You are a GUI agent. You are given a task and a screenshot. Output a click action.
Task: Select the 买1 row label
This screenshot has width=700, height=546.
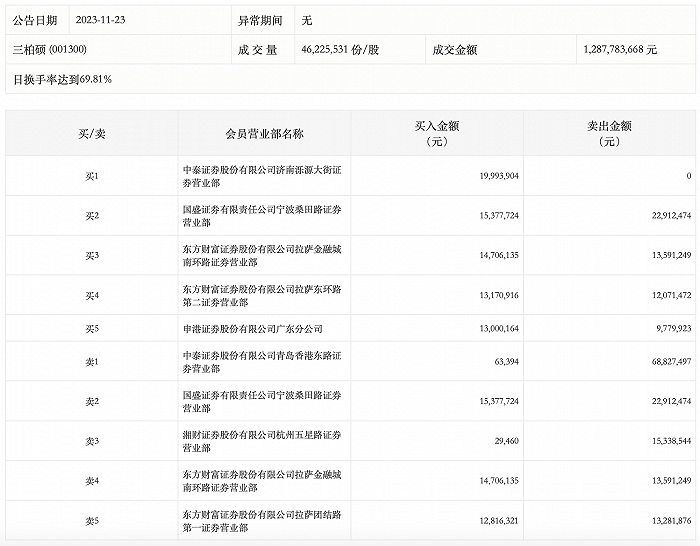pos(92,176)
